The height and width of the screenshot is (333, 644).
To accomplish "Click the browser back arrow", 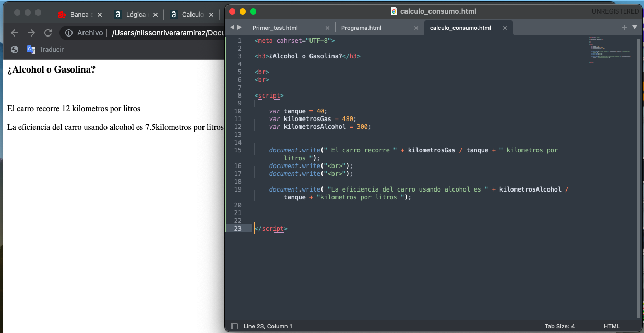I will pos(15,33).
